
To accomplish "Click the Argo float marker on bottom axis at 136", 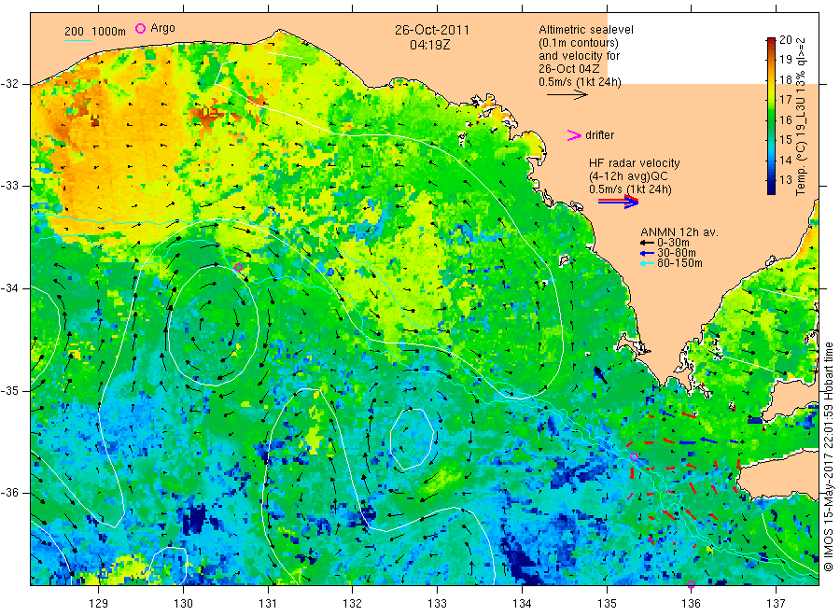I will [x=691, y=584].
